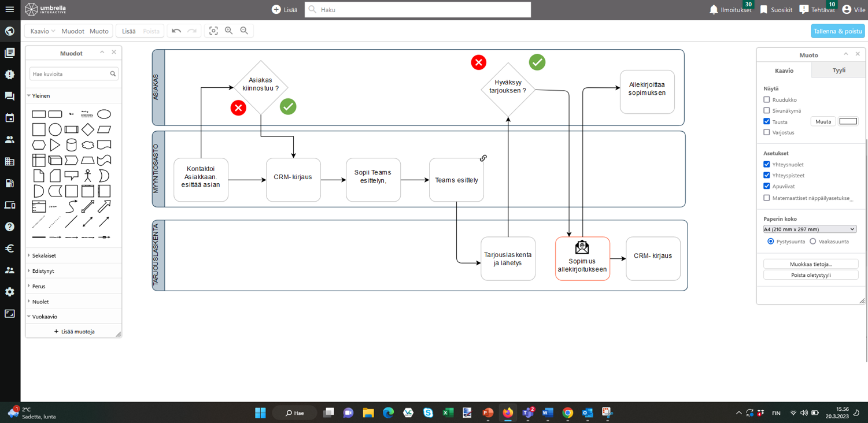Click the Muokkaa tietoja button
Viewport: 868px width, 423px height.
pos(810,264)
